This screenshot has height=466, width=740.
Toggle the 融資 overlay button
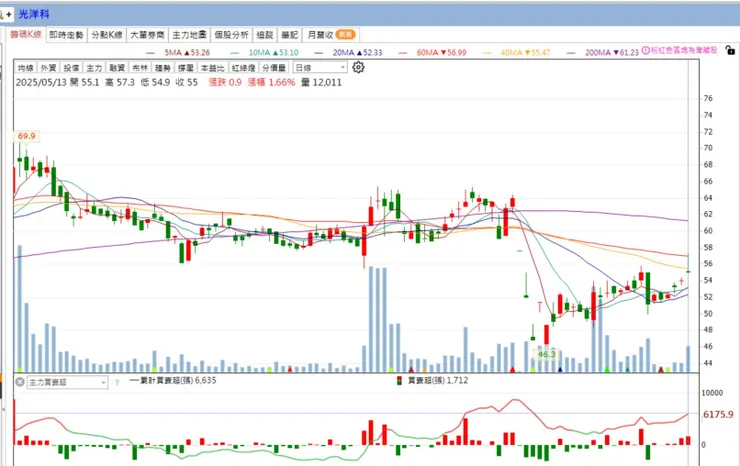117,68
